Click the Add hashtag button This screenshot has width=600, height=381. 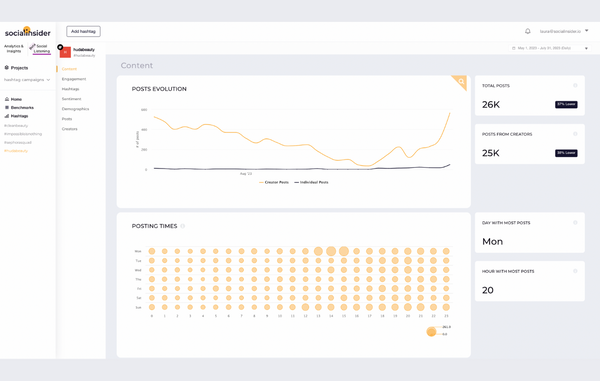(83, 31)
